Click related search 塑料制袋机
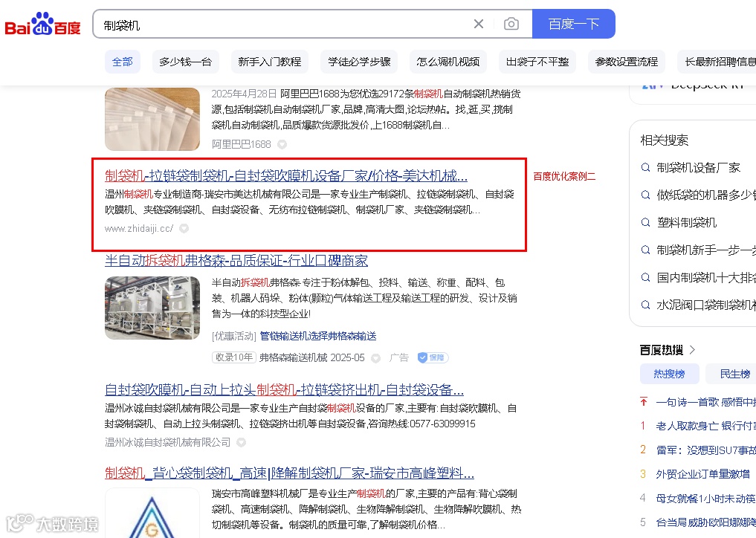 687,223
